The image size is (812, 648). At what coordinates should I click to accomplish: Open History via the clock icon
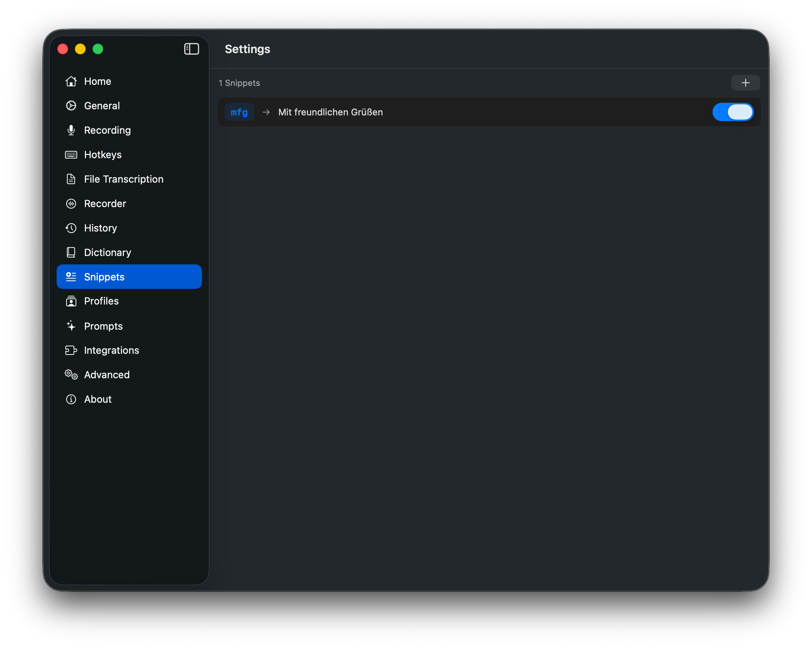click(71, 228)
